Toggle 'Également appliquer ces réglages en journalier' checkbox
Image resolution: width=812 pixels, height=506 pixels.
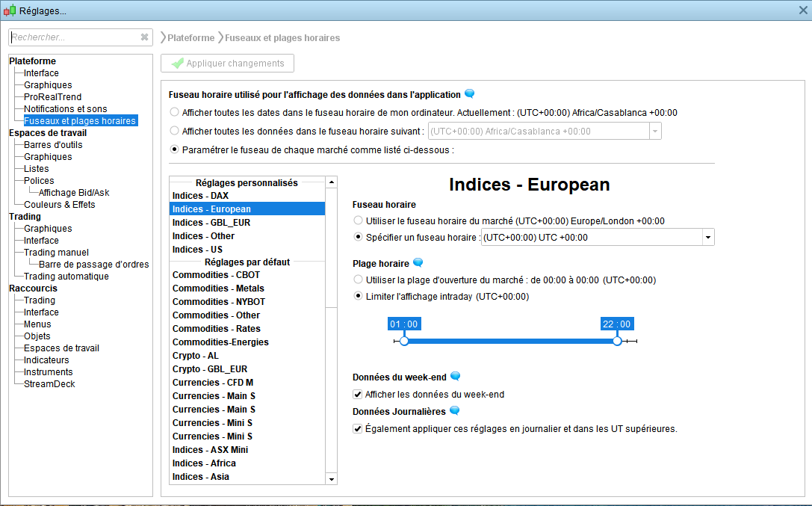(x=357, y=428)
